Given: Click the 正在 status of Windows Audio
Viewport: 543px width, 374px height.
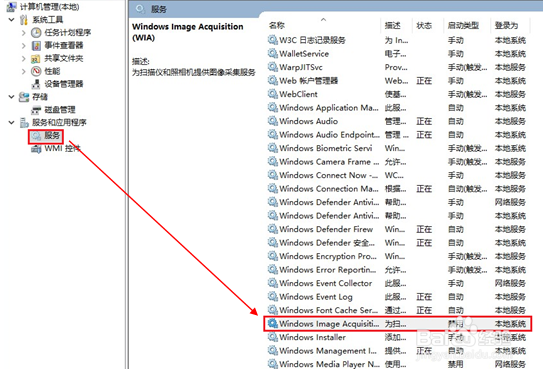Looking at the screenshot, I should (x=424, y=121).
